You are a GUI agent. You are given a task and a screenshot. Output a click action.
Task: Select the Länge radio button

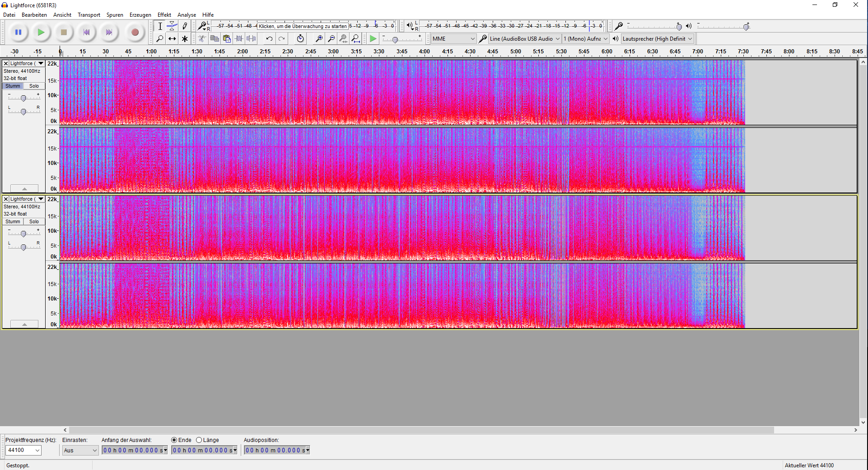pyautogui.click(x=199, y=440)
